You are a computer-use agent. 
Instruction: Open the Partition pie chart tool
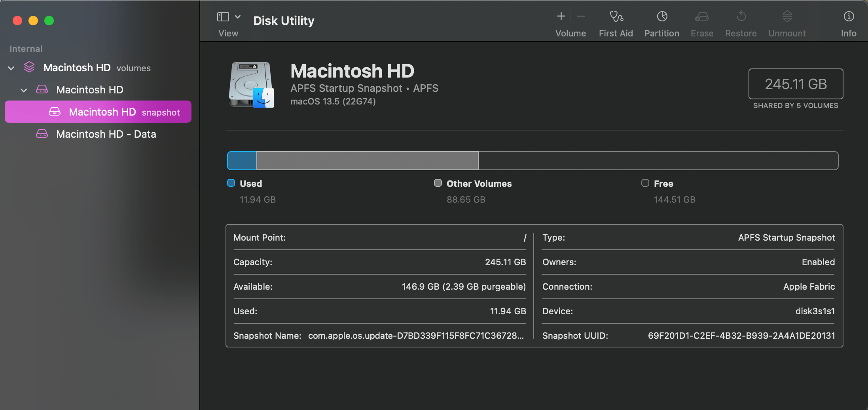coord(662,17)
